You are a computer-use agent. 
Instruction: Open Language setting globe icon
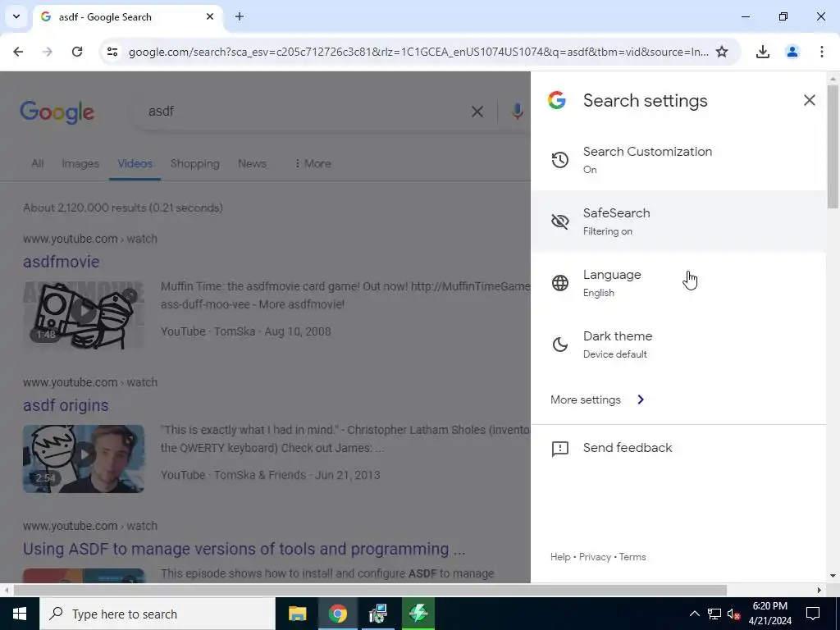point(559,283)
